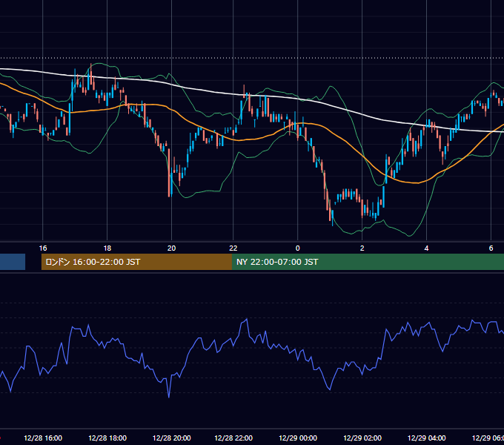The height and width of the screenshot is (445, 504).
Task: Click the 22 hour label on price chart axis
Action: click(x=233, y=248)
